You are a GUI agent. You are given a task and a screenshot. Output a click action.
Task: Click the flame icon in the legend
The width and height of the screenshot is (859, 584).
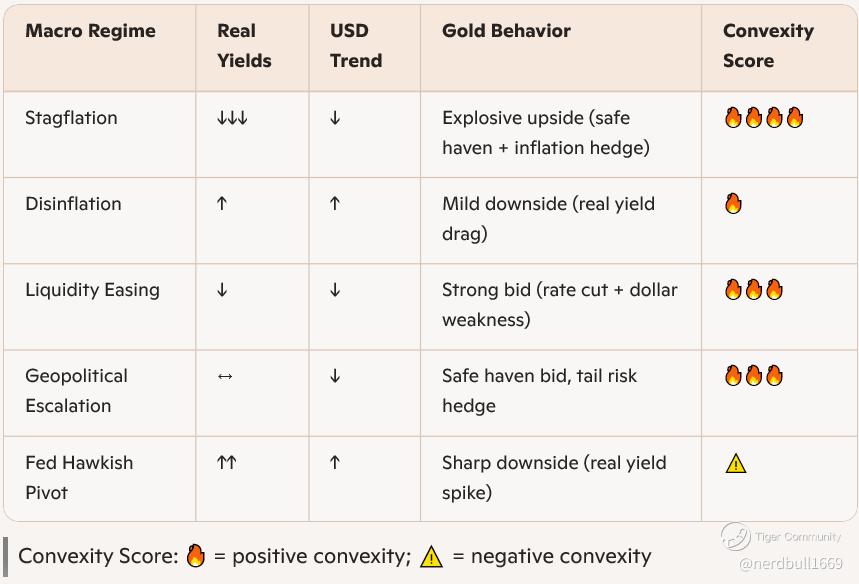pyautogui.click(x=196, y=556)
